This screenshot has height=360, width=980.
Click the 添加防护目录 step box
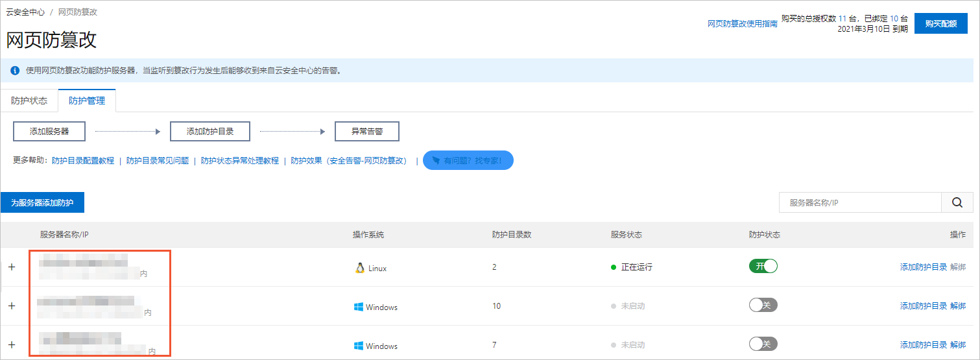pos(210,131)
